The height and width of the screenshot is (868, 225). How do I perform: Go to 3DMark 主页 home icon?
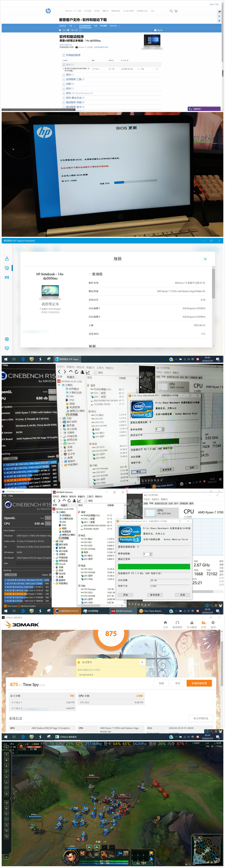(165, 624)
